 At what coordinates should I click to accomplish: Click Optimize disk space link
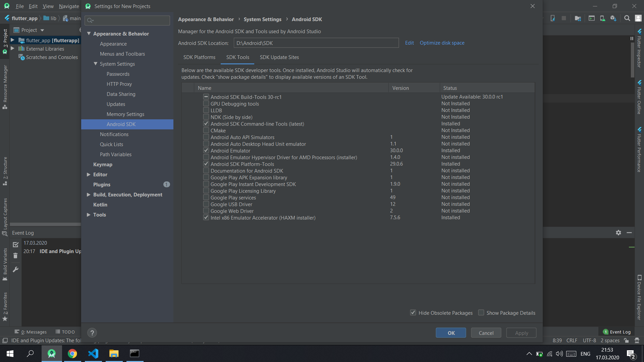[442, 43]
